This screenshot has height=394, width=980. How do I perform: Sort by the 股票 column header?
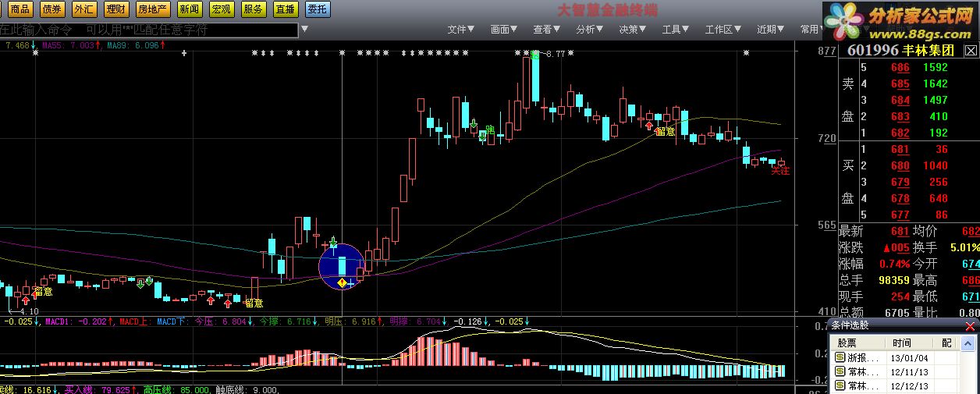(x=857, y=343)
